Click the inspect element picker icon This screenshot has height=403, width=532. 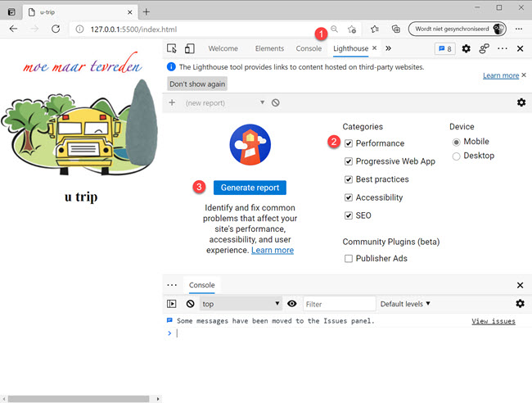[172, 49]
